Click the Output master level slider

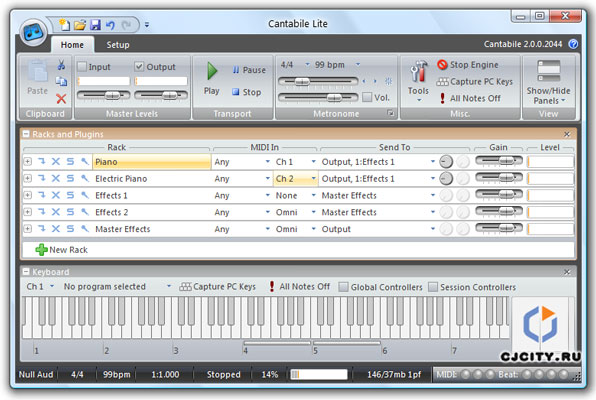click(161, 95)
